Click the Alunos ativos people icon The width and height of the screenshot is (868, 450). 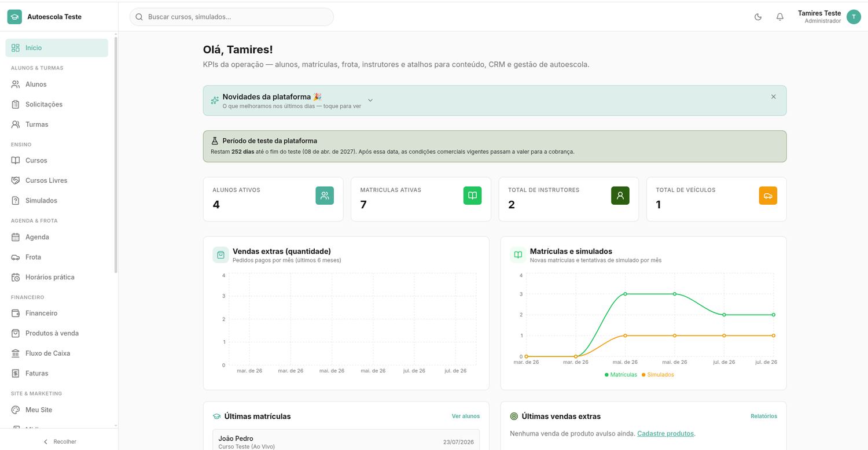[x=325, y=196]
